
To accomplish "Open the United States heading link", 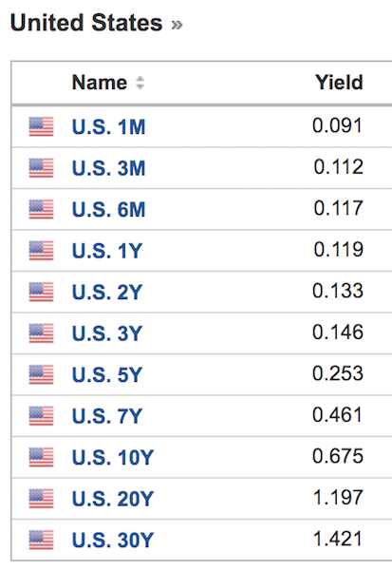I will click(x=86, y=23).
